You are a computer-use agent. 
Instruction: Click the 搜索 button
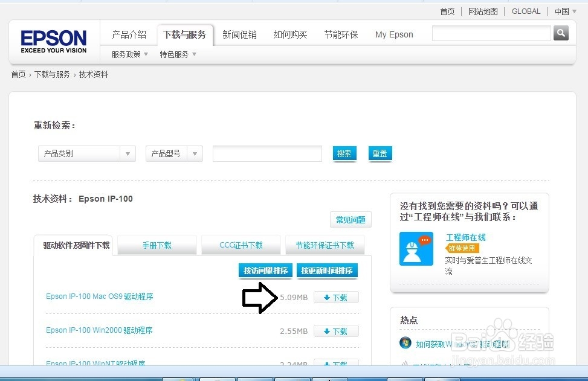[344, 153]
